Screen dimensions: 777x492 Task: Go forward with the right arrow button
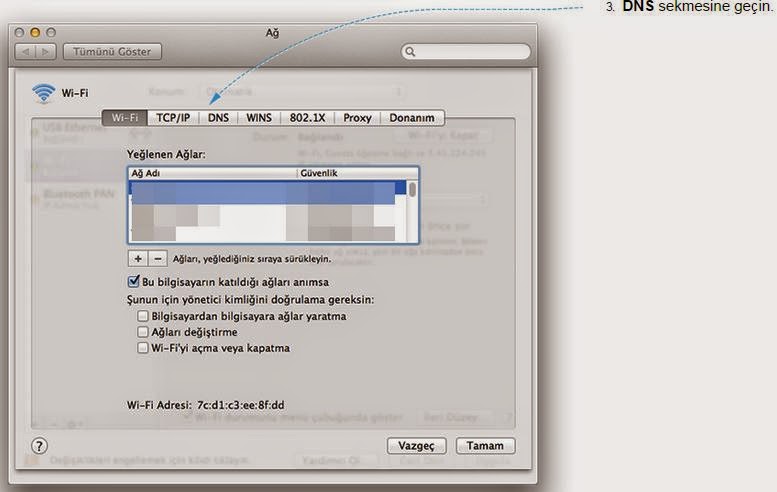[46, 52]
